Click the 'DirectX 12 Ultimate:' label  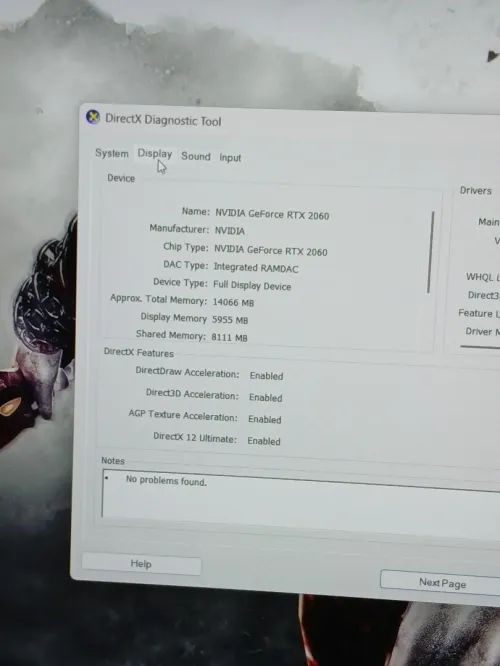[195, 437]
